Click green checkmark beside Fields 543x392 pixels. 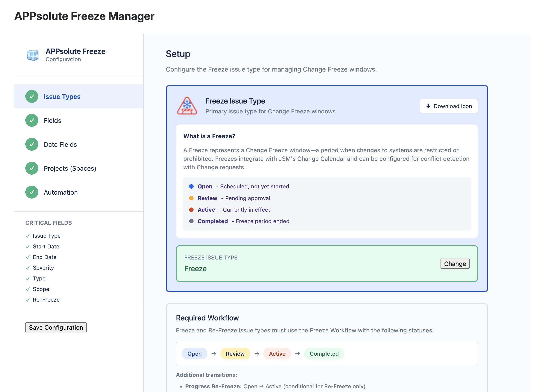[32, 121]
